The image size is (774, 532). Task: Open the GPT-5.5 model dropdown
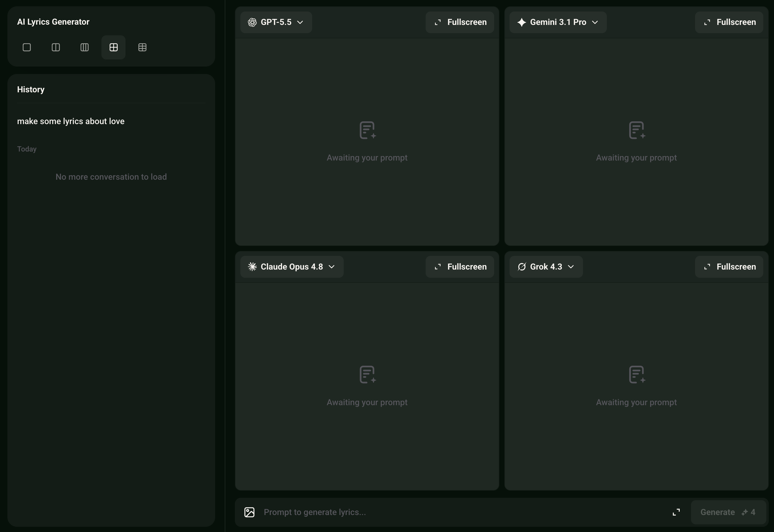pos(276,22)
